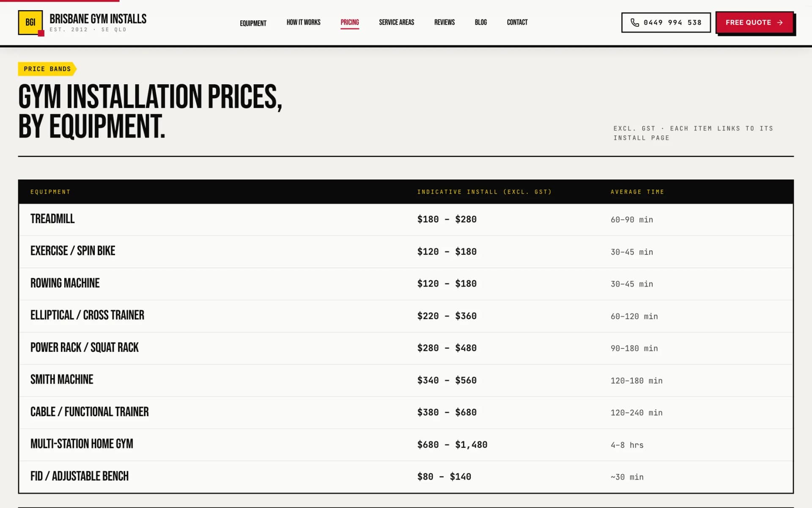Select the $340 – $560 price cell
The width and height of the screenshot is (812, 508).
[x=447, y=380]
